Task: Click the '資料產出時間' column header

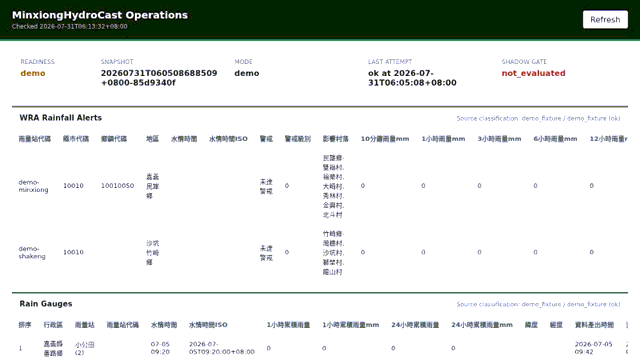Action: (594, 325)
